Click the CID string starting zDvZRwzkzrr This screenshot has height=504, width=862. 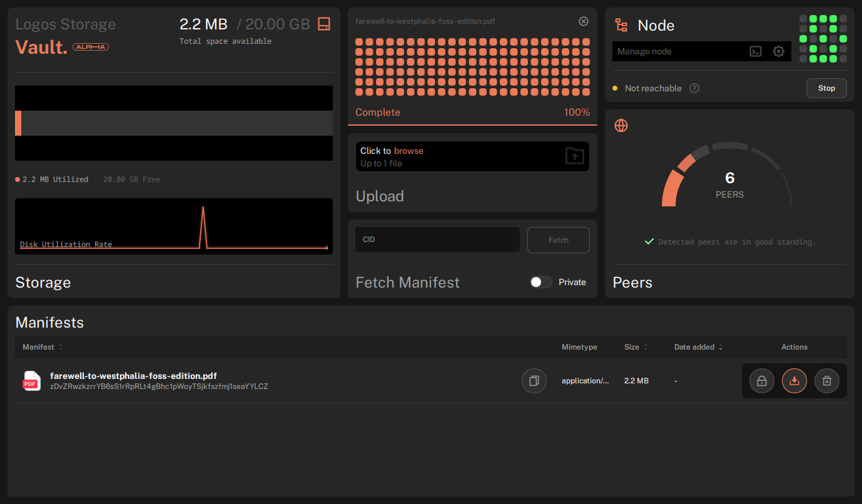coord(159,386)
